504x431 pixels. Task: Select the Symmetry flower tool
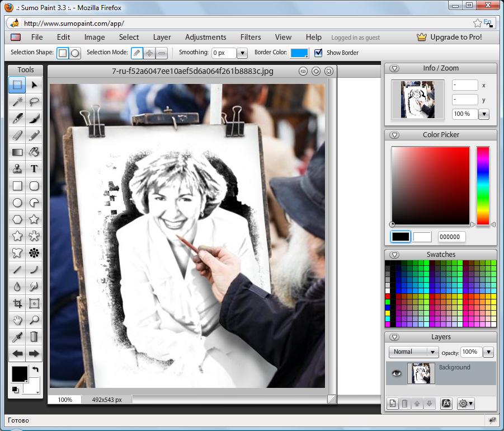coord(34,253)
